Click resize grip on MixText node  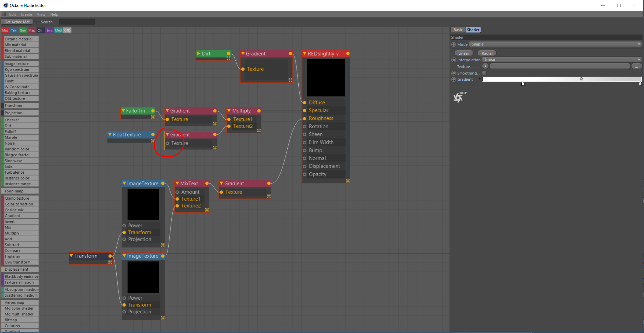tap(207, 210)
